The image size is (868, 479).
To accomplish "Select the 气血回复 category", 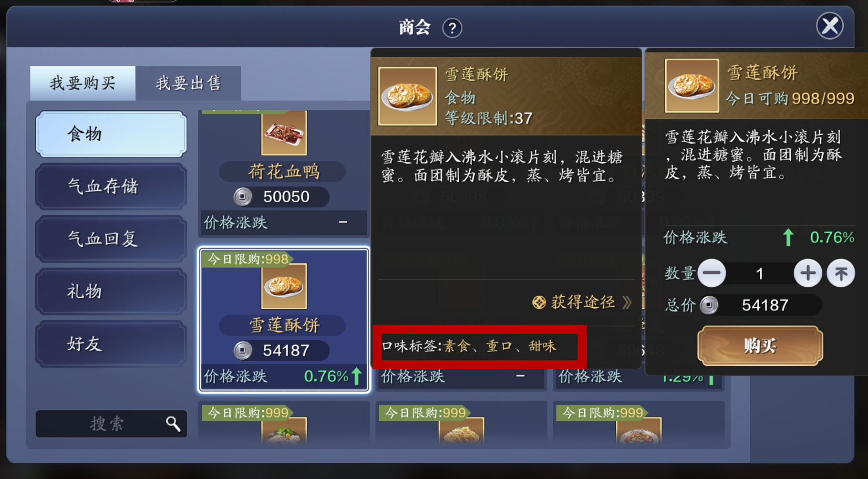I will click(x=111, y=239).
